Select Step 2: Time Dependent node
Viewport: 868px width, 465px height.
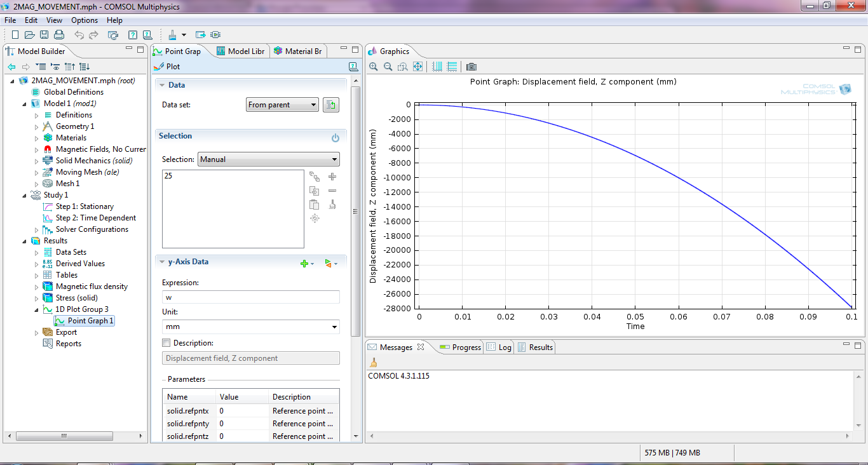(95, 218)
